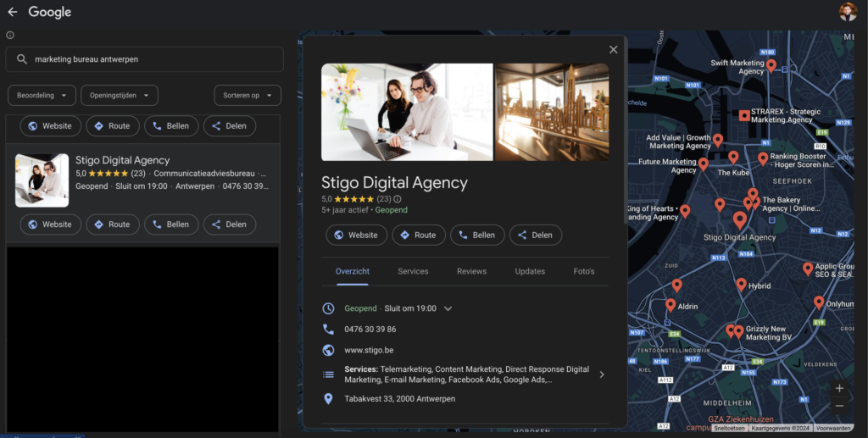Click Website button above Stigo list card
Image resolution: width=868 pixels, height=438 pixels.
[50, 126]
